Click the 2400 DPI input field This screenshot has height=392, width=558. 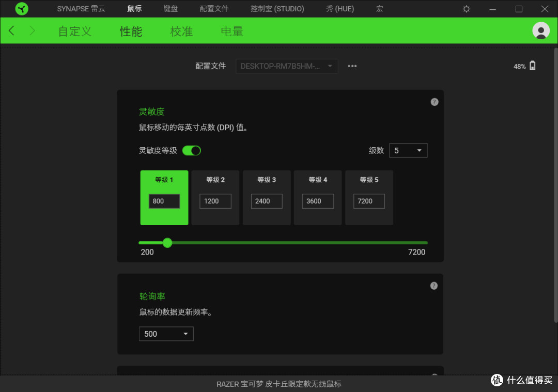tap(267, 201)
